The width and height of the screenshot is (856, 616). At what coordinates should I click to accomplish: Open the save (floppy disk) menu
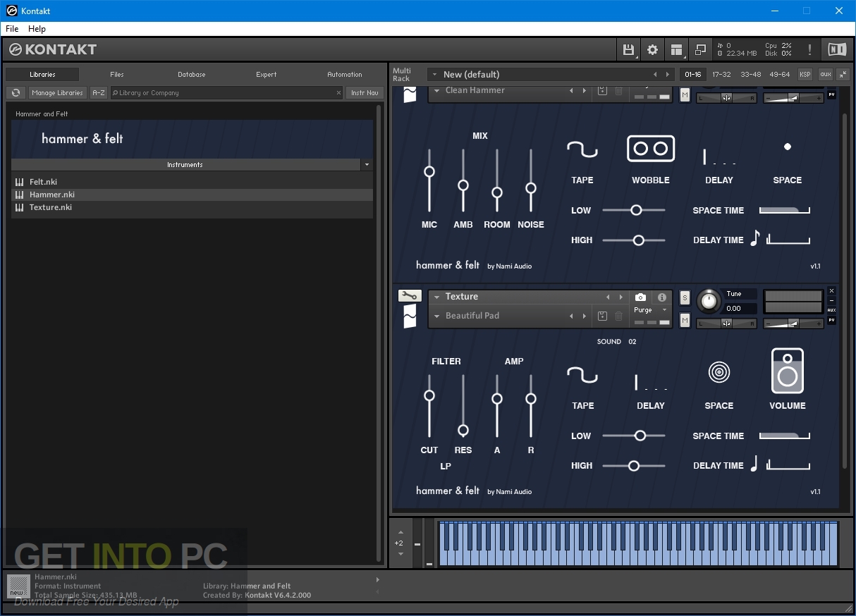click(628, 49)
